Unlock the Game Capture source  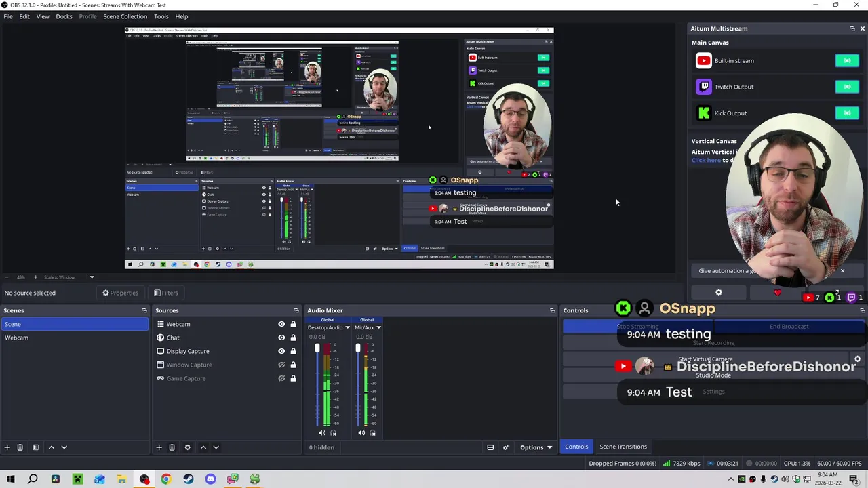click(x=293, y=378)
